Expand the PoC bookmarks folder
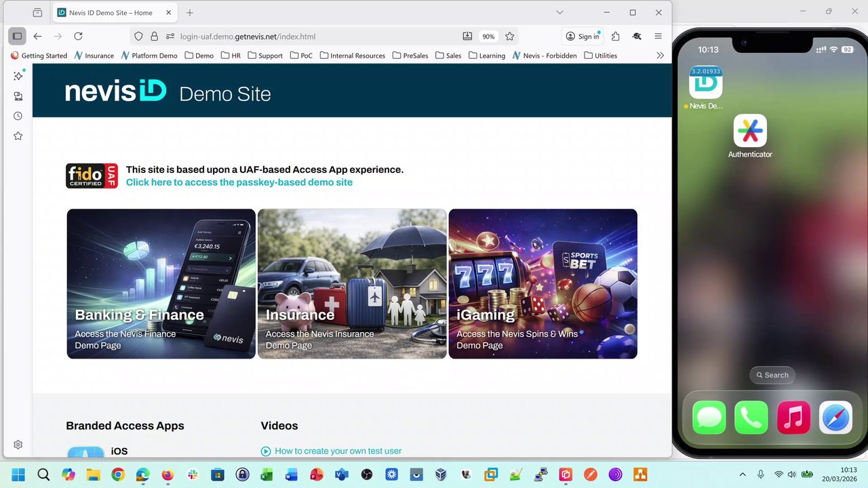Viewport: 868px width, 488px height. [300, 56]
